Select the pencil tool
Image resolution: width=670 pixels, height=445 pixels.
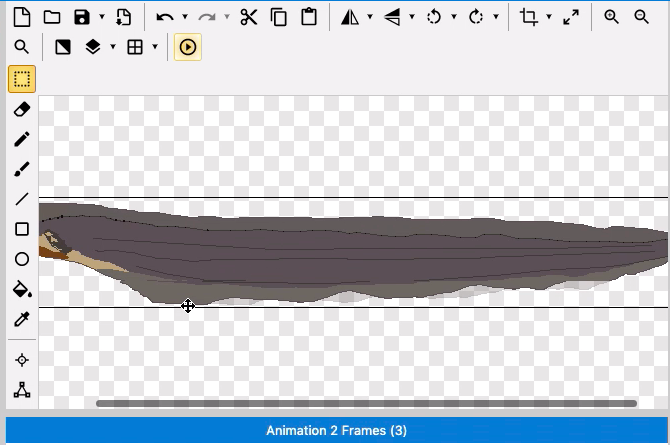click(22, 139)
